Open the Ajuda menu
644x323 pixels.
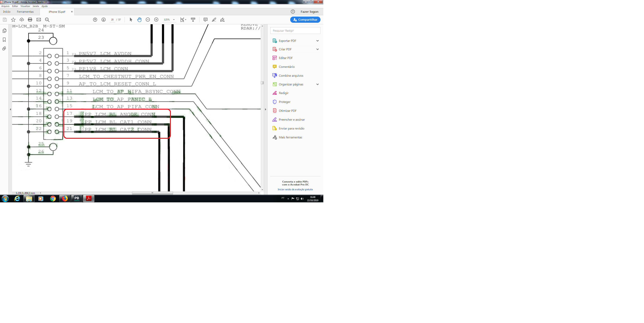44,6
